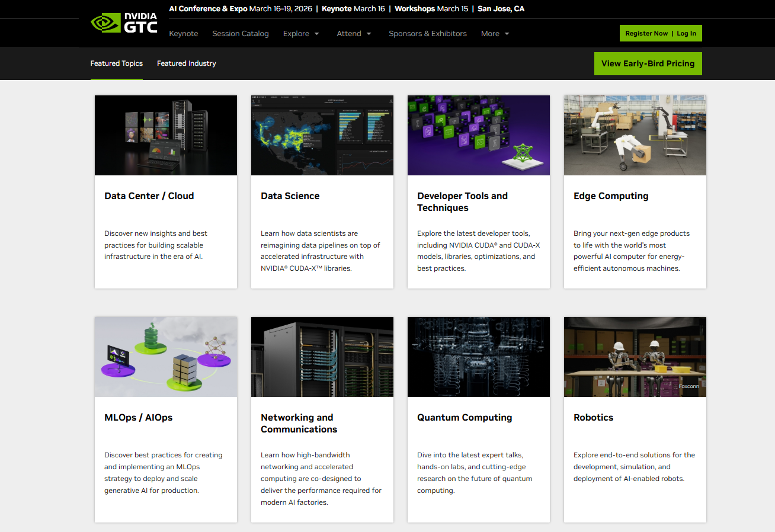Switch to the Featured Industry tab
The height and width of the screenshot is (532, 775).
[187, 63]
